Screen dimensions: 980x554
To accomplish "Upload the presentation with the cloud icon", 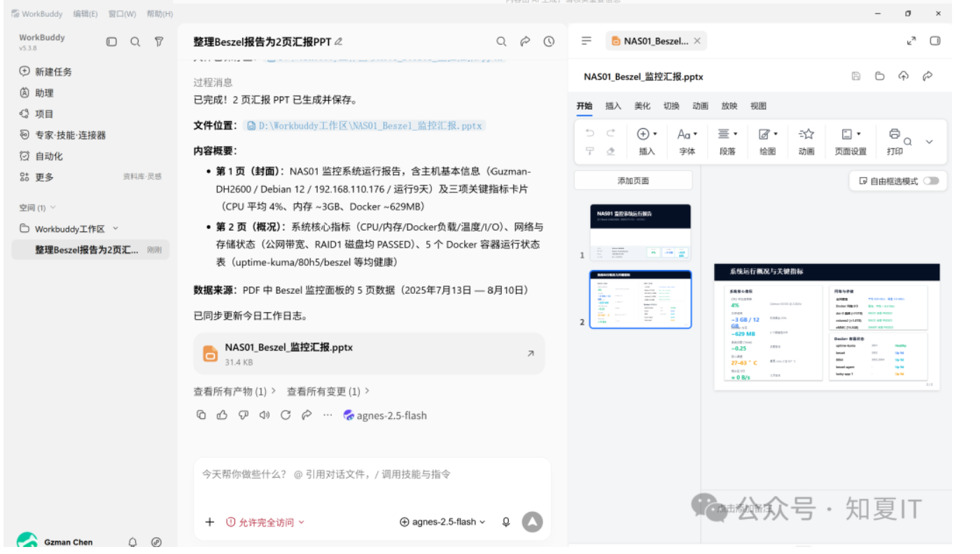I will [x=904, y=76].
